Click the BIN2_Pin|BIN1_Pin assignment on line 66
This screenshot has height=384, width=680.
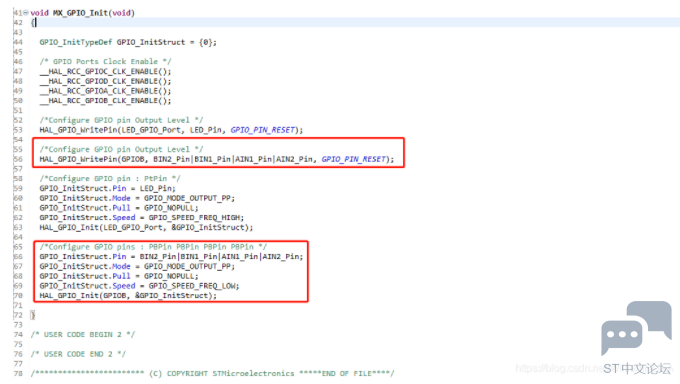pos(171,256)
